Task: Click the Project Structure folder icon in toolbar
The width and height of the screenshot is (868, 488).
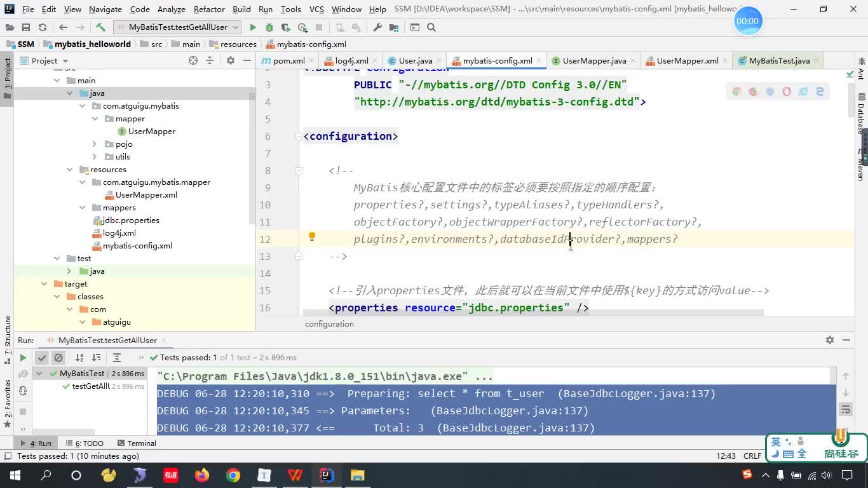Action: pyautogui.click(x=394, y=27)
